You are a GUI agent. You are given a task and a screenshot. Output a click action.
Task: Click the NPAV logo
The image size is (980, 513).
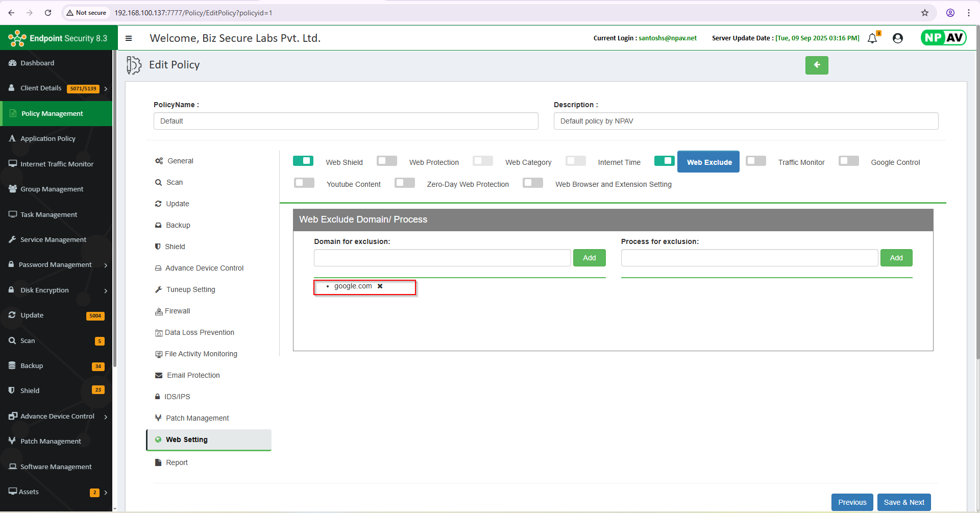coord(943,38)
